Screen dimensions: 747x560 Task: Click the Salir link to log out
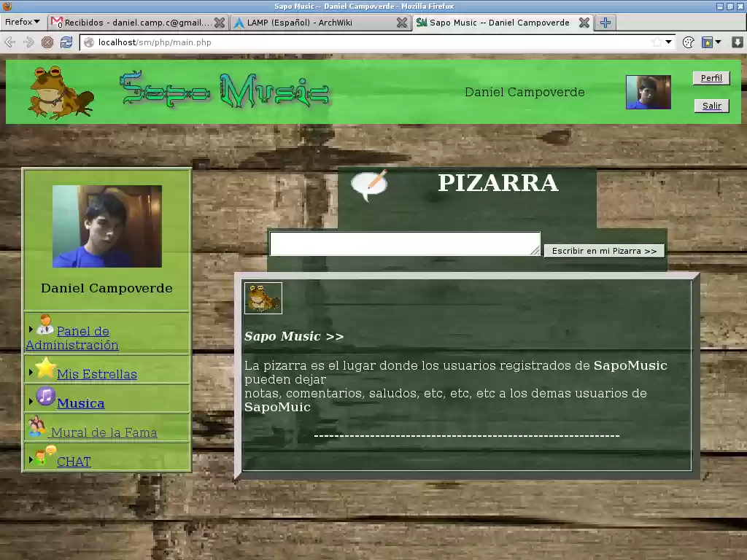711,106
